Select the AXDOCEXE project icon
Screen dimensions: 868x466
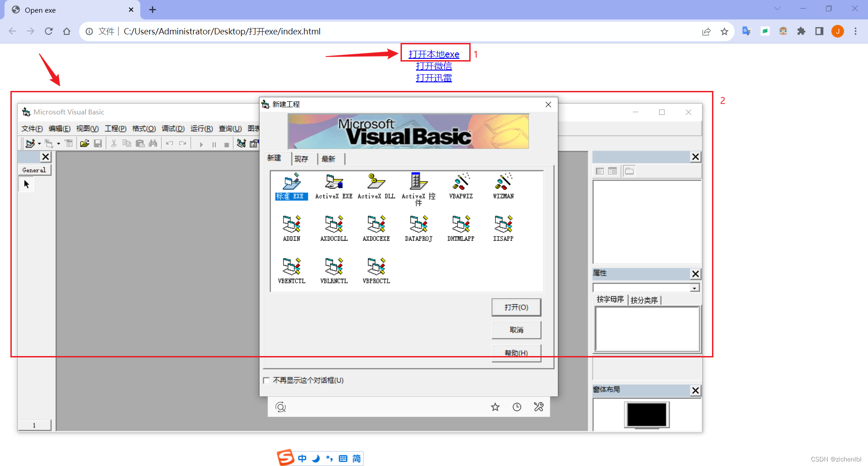[x=376, y=228]
